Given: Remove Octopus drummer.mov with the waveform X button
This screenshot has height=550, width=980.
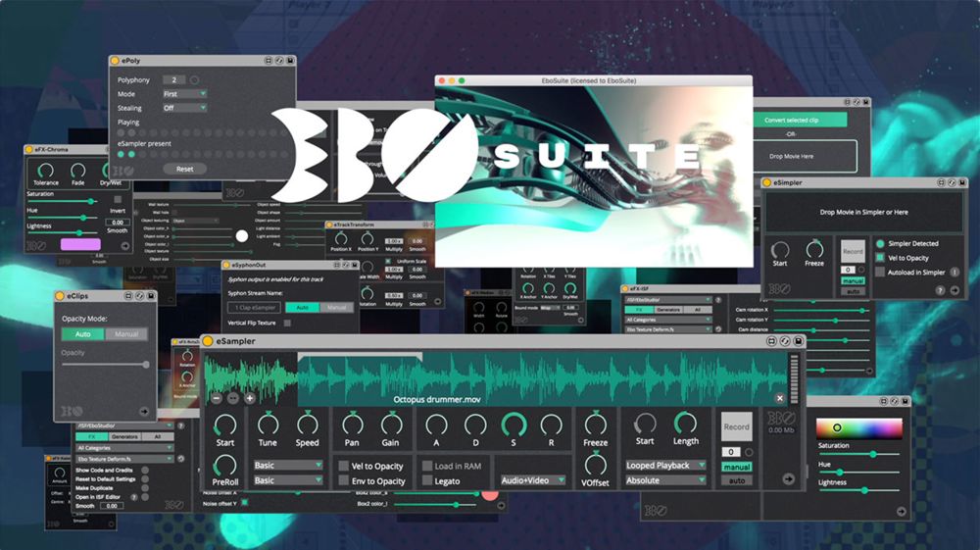Looking at the screenshot, I should (779, 398).
